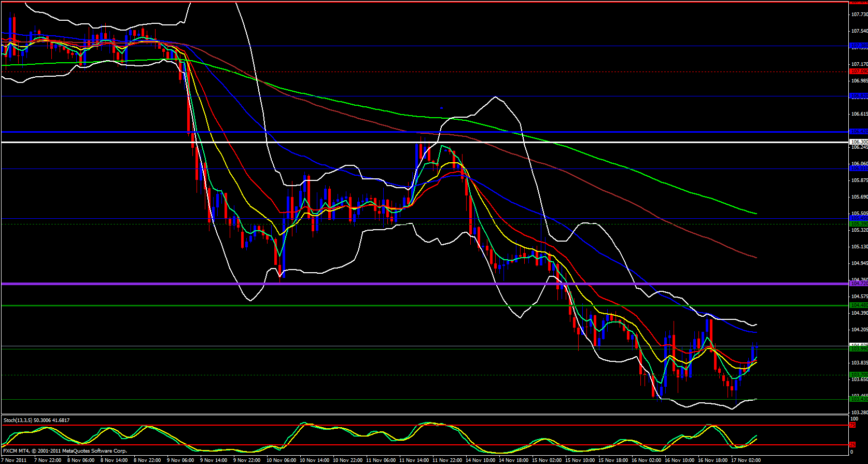868x464 pixels.
Task: Click the 7 Nov 2011 date label
Action: [x=14, y=460]
